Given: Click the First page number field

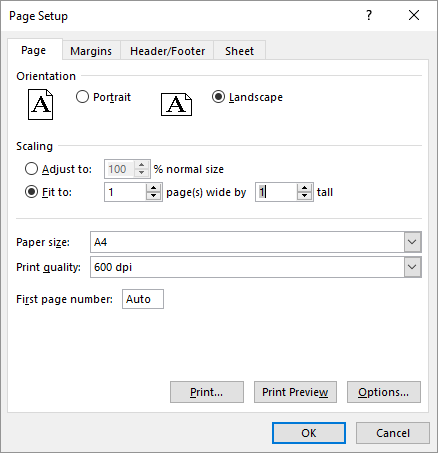Looking at the screenshot, I should [x=143, y=299].
